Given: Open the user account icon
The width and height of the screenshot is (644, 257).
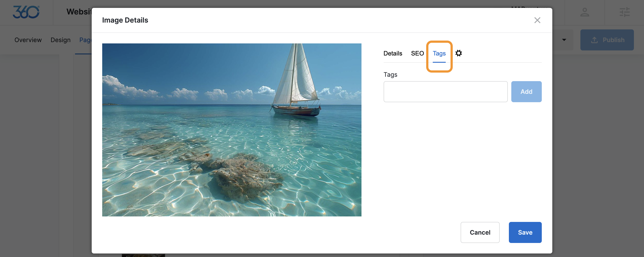Looking at the screenshot, I should [x=585, y=12].
